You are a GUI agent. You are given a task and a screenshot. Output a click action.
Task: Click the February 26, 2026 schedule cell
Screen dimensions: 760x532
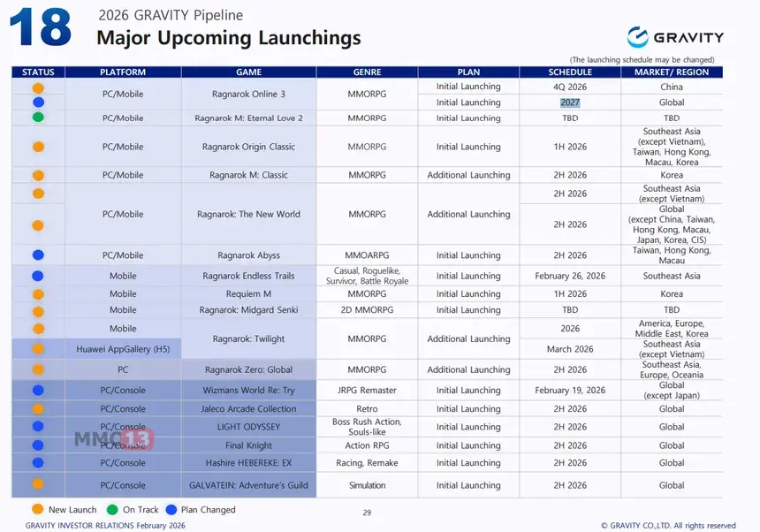click(x=570, y=276)
